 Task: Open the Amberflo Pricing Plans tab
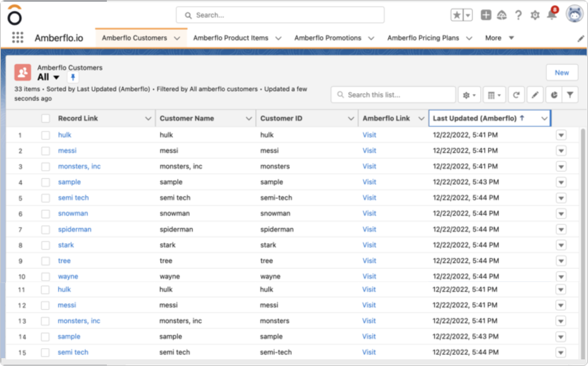click(423, 38)
